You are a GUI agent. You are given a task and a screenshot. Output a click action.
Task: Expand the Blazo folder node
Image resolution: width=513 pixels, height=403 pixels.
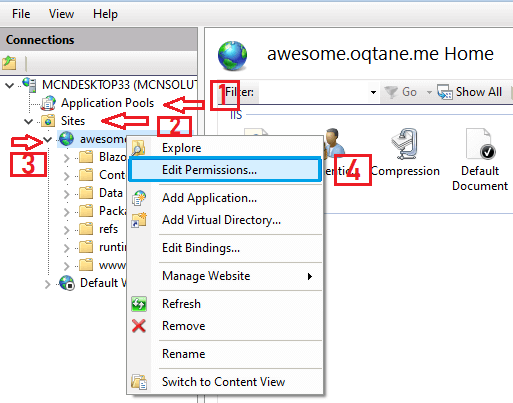click(x=67, y=158)
